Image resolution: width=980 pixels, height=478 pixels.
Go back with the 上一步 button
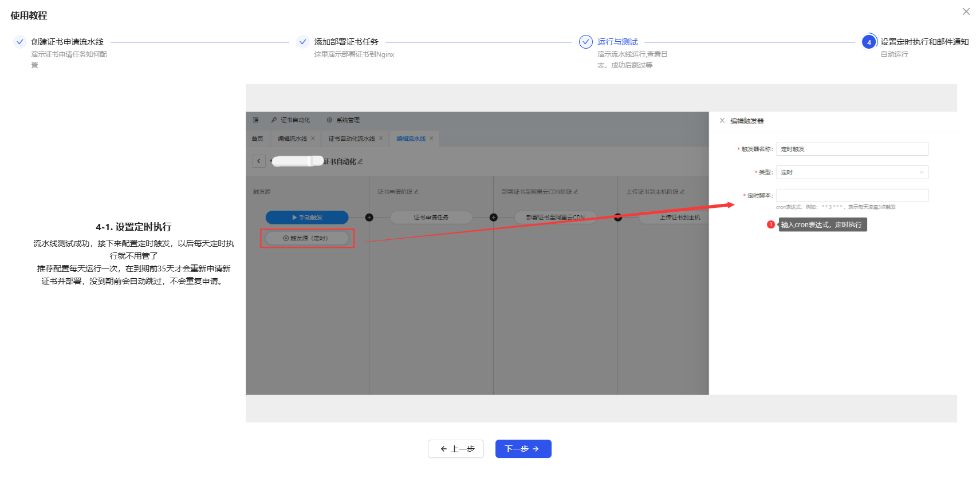click(x=456, y=449)
